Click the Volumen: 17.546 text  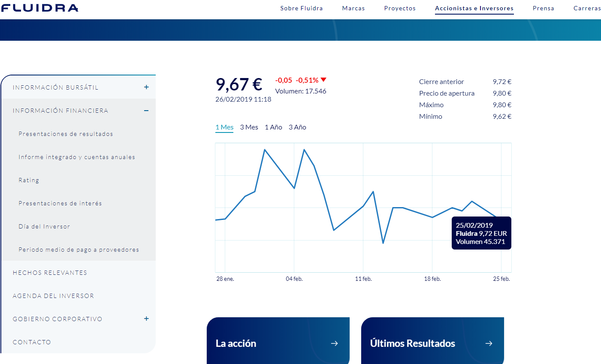pos(301,91)
